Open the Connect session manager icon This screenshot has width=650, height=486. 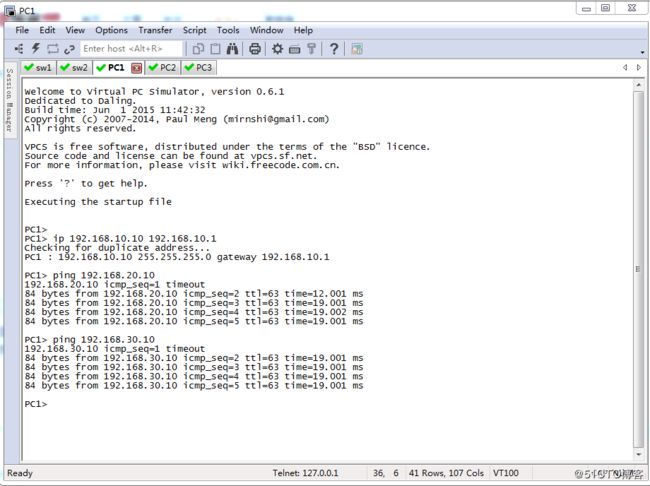[x=19, y=49]
